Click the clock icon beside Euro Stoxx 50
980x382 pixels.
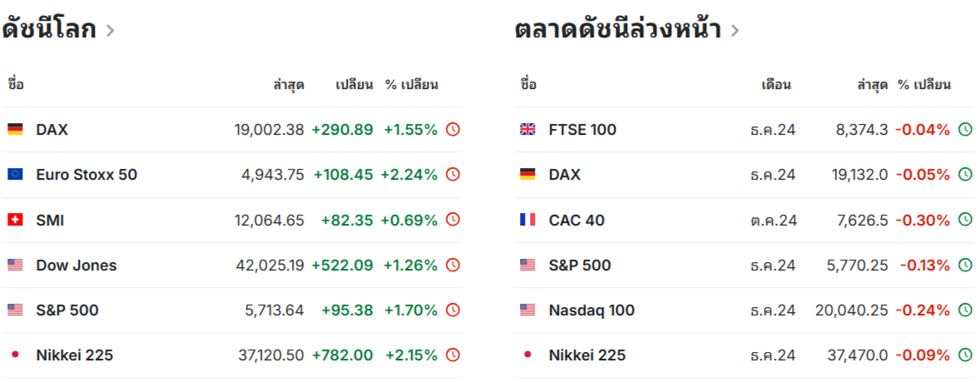453,175
